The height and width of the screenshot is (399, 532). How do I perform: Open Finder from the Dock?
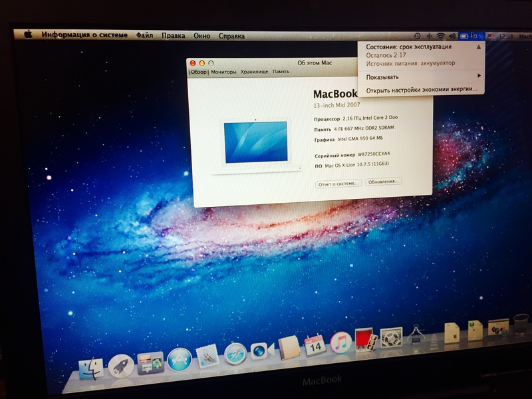(90, 368)
